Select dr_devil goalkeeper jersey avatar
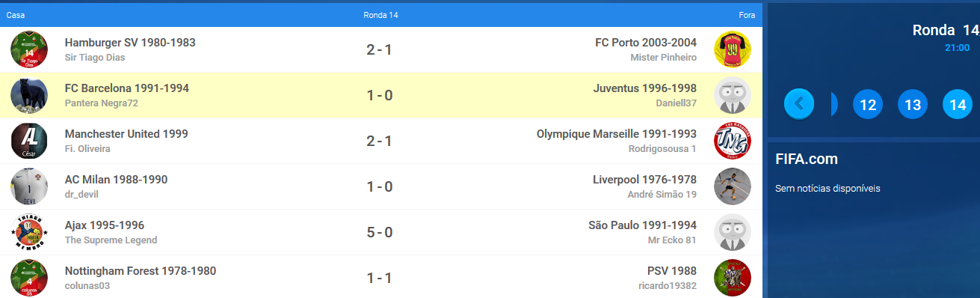Image resolution: width=980 pixels, height=298 pixels. pyautogui.click(x=29, y=186)
